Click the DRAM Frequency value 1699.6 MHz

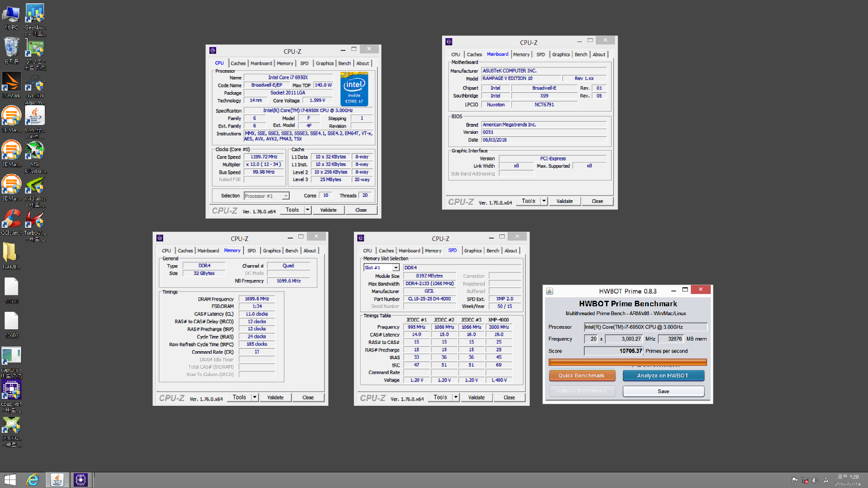(x=257, y=299)
